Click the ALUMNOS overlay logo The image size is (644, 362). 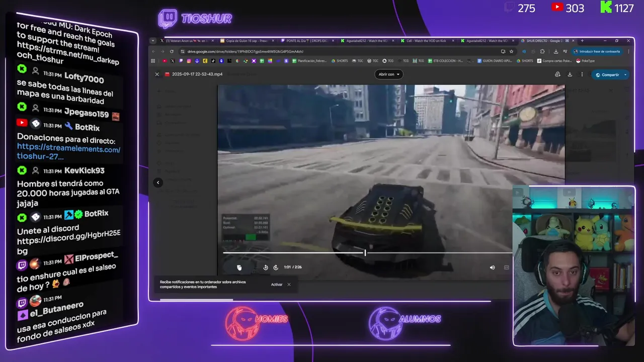pyautogui.click(x=405, y=323)
